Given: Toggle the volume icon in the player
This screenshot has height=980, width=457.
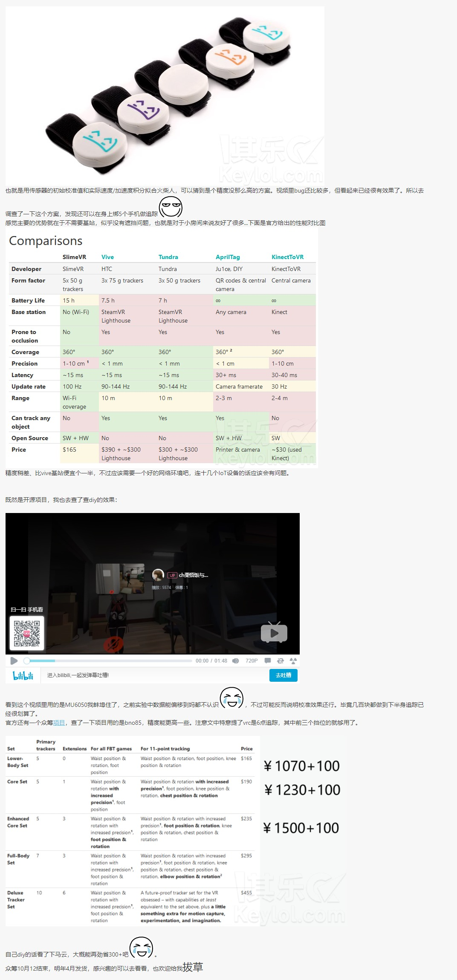Looking at the screenshot, I should [x=235, y=661].
